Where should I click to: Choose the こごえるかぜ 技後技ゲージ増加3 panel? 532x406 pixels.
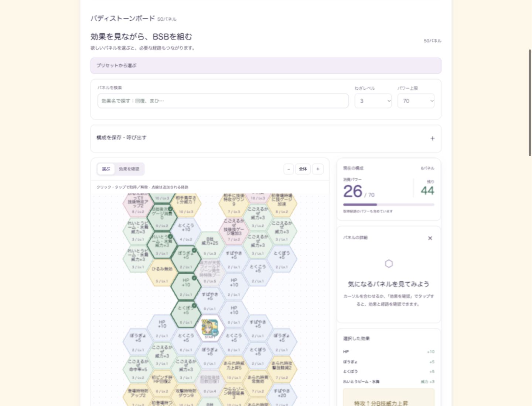pyautogui.click(x=234, y=232)
